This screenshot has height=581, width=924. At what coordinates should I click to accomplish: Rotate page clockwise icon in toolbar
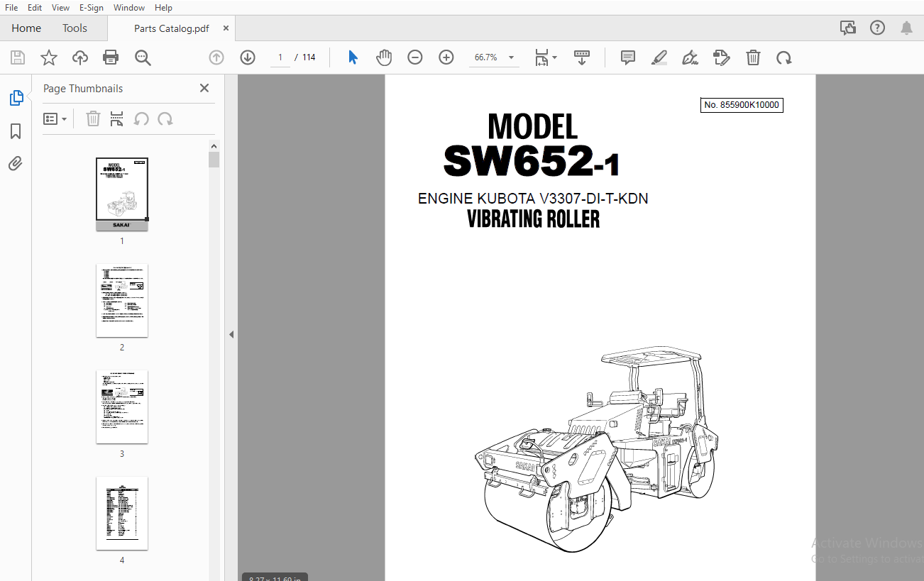784,57
